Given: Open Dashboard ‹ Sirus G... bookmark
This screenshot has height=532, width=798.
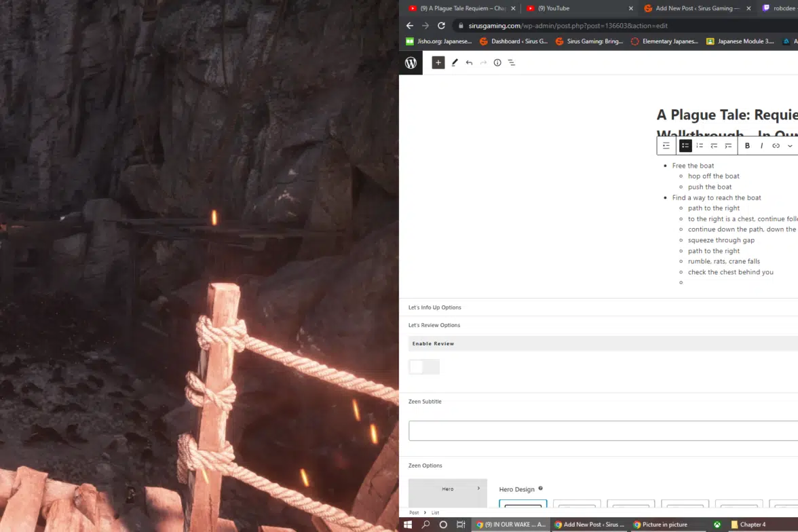Looking at the screenshot, I should click(x=514, y=41).
